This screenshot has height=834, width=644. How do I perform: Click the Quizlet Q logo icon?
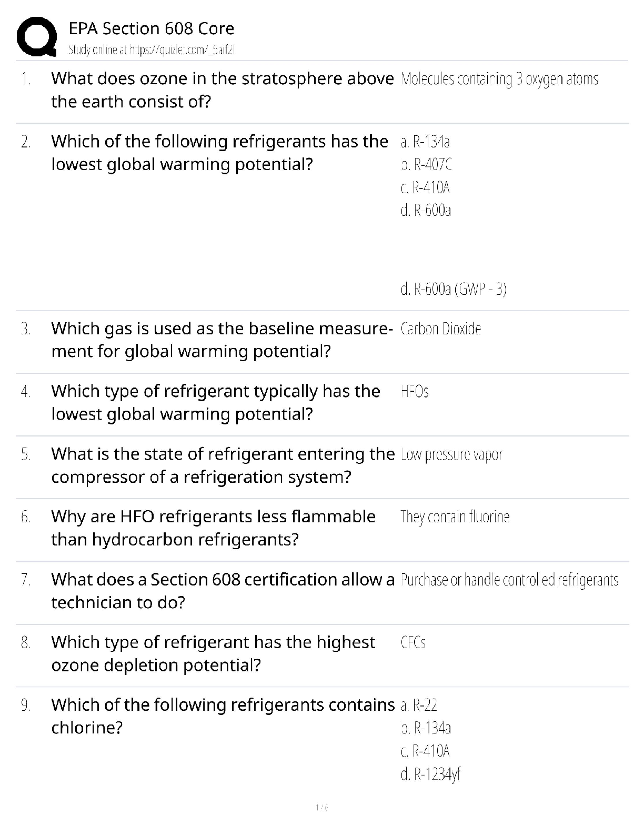click(x=36, y=36)
